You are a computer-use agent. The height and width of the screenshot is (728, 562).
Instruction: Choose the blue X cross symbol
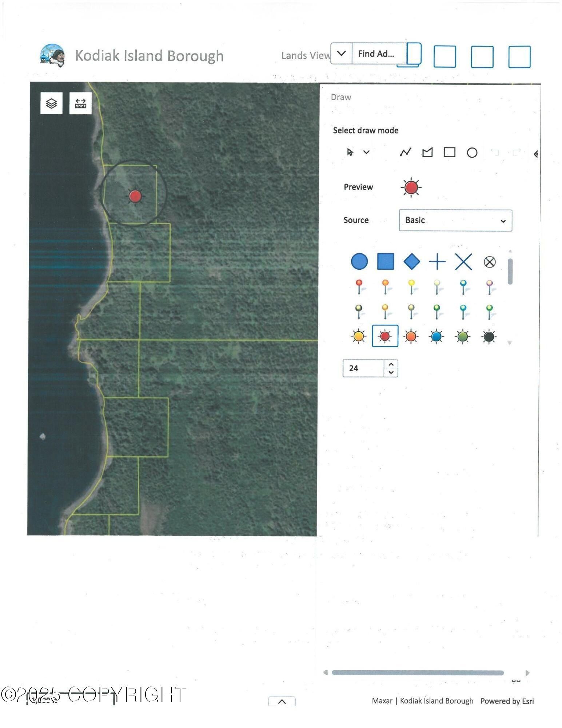[463, 262]
